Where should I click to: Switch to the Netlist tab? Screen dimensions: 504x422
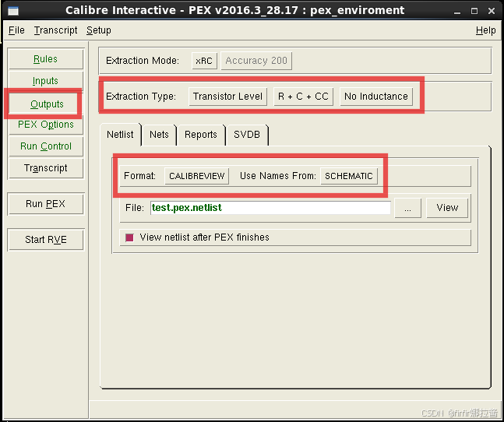point(120,134)
